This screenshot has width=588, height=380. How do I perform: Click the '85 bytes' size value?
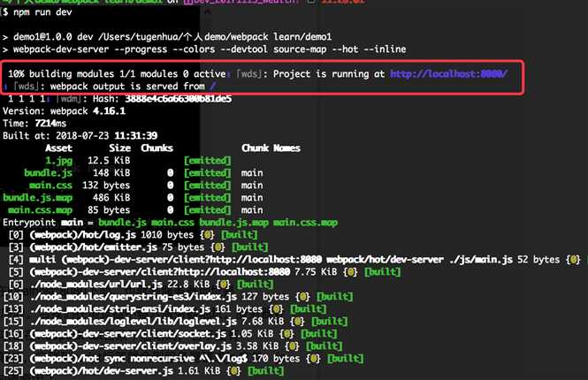pos(109,209)
